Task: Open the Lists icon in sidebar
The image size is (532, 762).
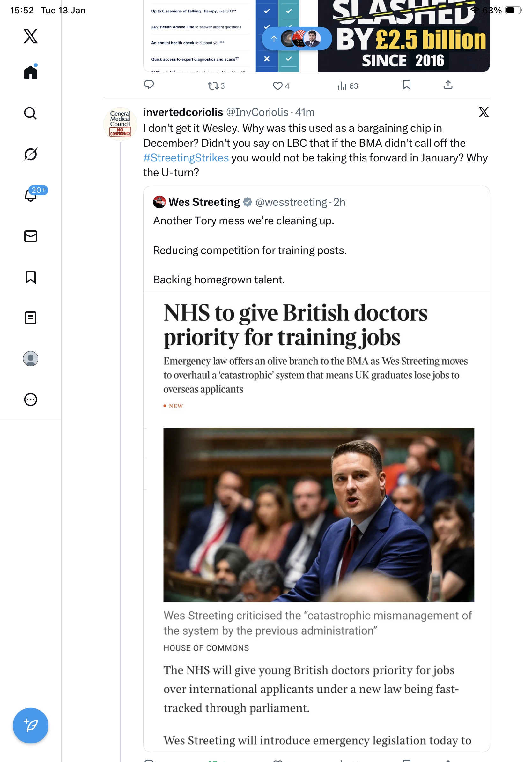Action: click(31, 317)
